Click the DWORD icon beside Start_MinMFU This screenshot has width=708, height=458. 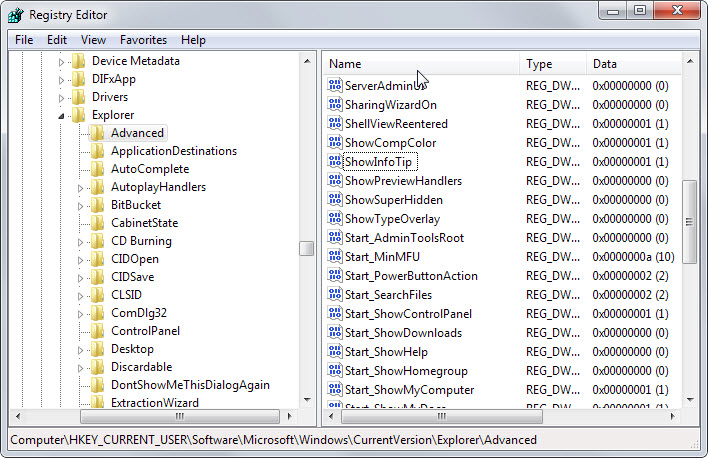pos(335,256)
